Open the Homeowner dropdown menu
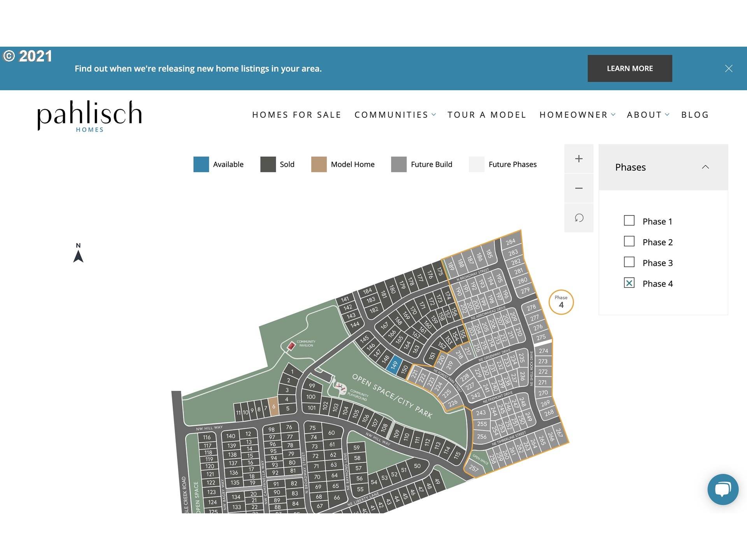Image resolution: width=747 pixels, height=560 pixels. click(577, 115)
